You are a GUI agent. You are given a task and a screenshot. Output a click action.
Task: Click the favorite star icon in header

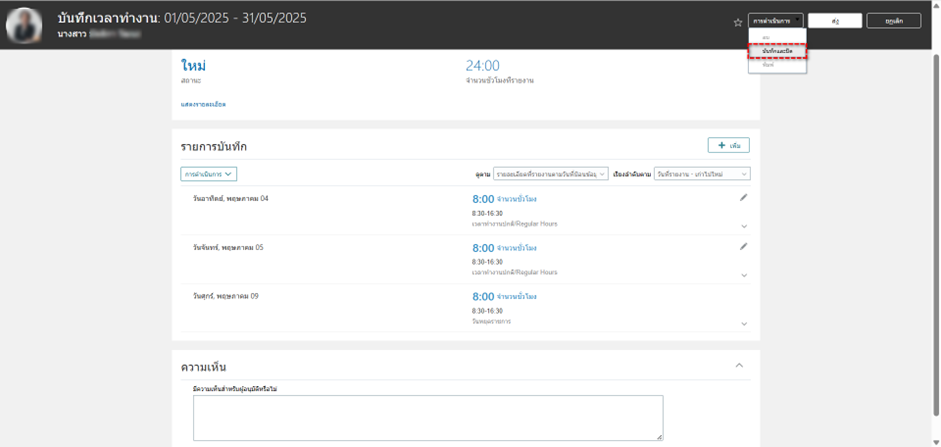(x=738, y=21)
